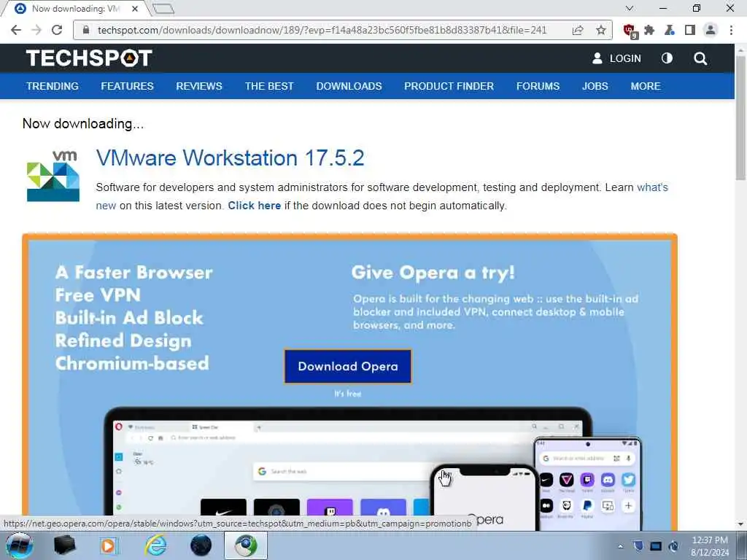747x560 pixels.
Task: Bookmark this page with the star icon
Action: [601, 30]
